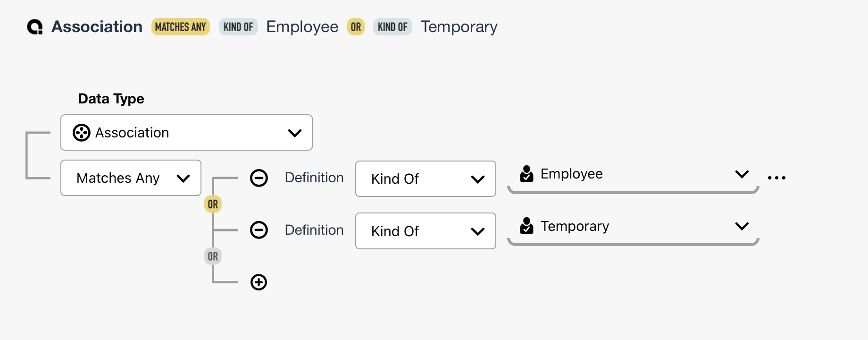The image size is (868, 340).
Task: Expand the Temporary value selector
Action: (x=742, y=226)
